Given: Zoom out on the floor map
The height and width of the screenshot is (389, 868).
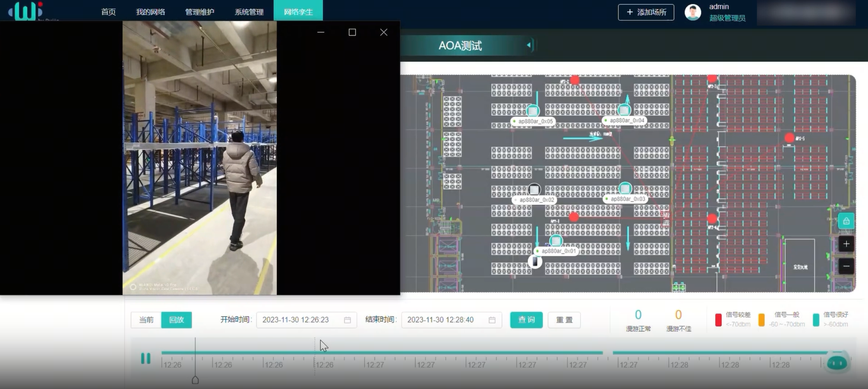Looking at the screenshot, I should [x=846, y=266].
